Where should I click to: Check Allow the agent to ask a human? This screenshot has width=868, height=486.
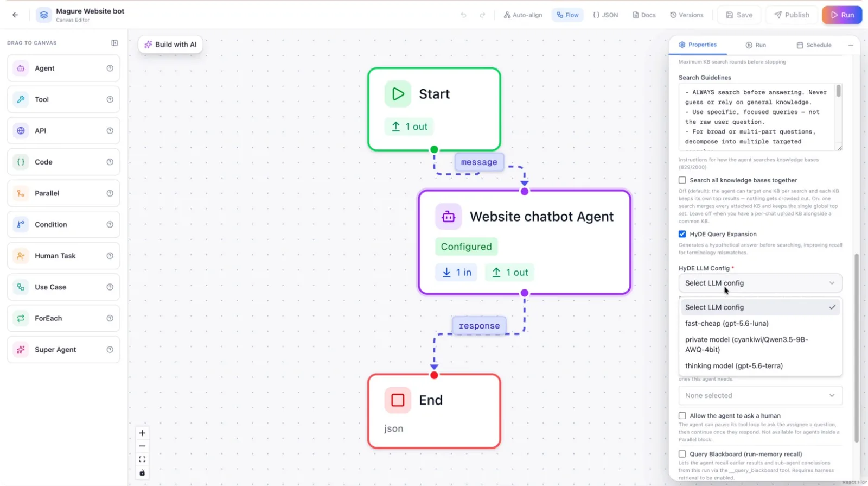pyautogui.click(x=682, y=416)
